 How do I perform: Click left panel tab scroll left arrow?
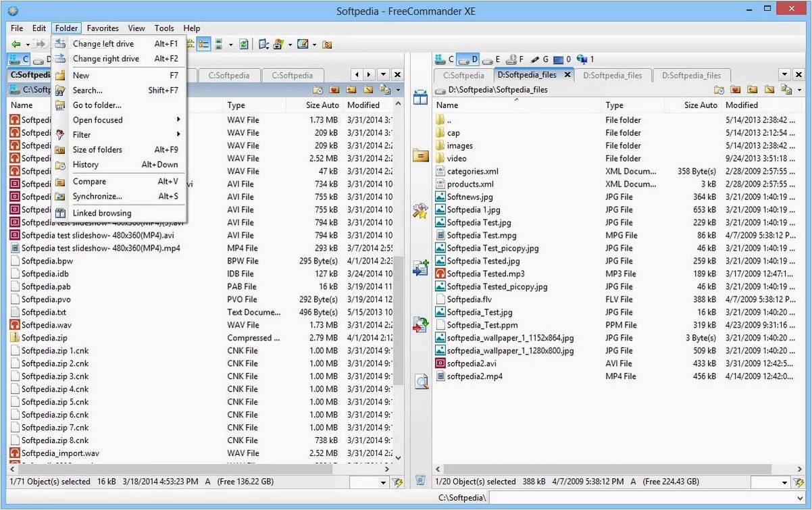point(358,75)
